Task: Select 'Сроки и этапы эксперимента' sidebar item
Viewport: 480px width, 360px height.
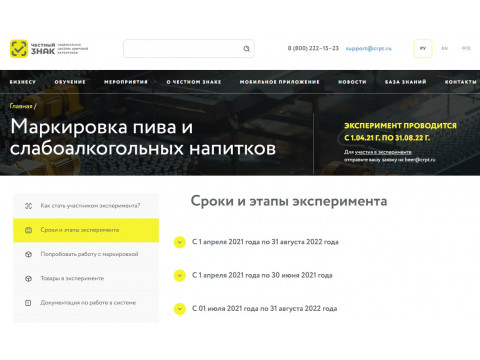Action: click(x=86, y=230)
